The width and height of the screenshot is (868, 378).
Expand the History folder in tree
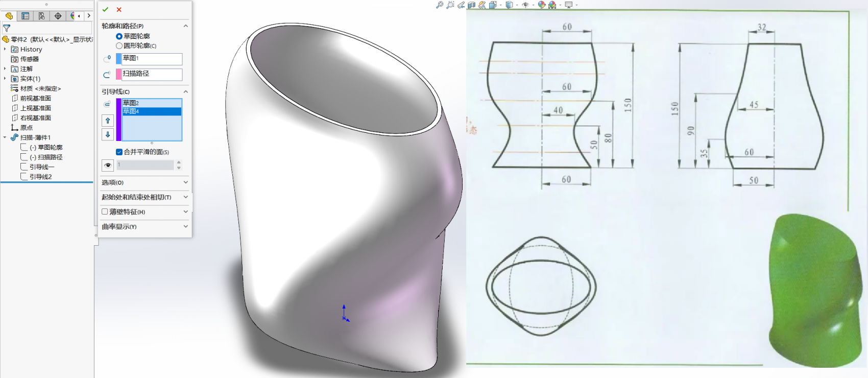[x=5, y=50]
